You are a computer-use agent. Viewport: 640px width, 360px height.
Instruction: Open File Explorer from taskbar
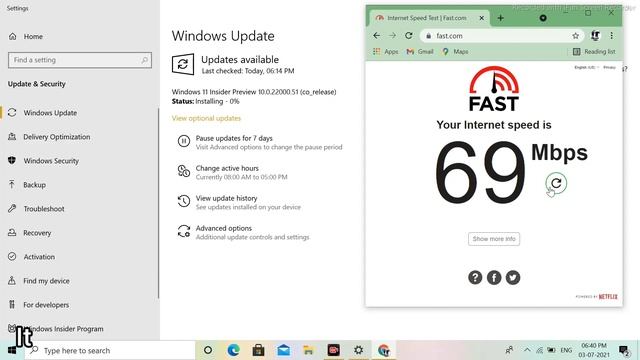coord(308,350)
